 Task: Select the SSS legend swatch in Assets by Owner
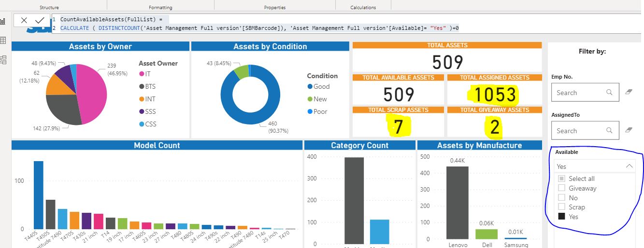point(142,111)
